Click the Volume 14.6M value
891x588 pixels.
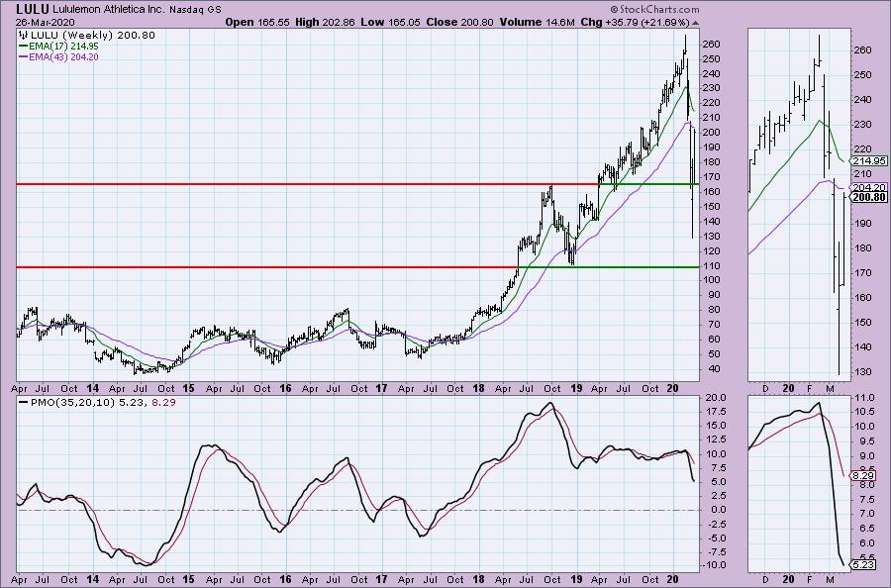tap(537, 22)
